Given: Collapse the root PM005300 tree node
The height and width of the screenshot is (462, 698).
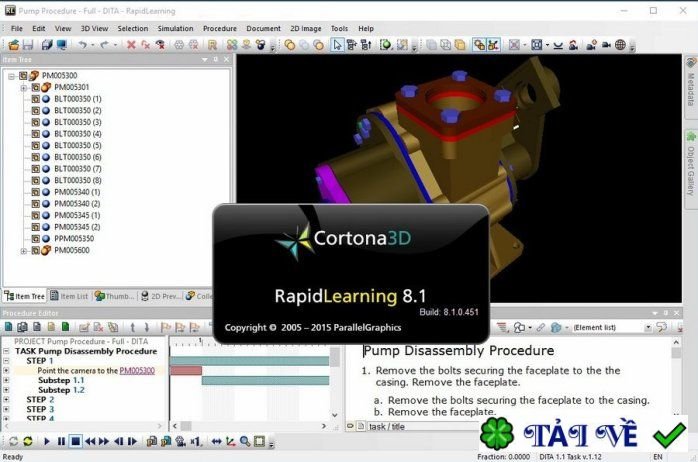Looking at the screenshot, I should point(11,76).
